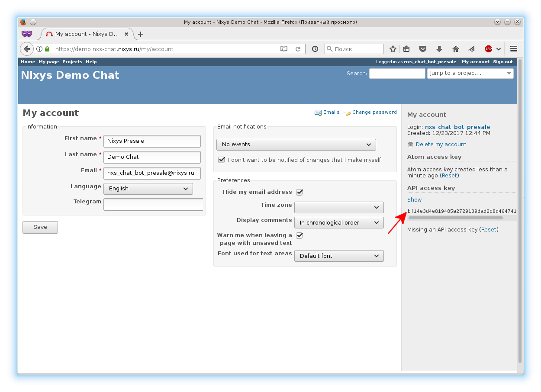541x392 pixels.
Task: Sign out from the top bar
Action: click(x=503, y=62)
